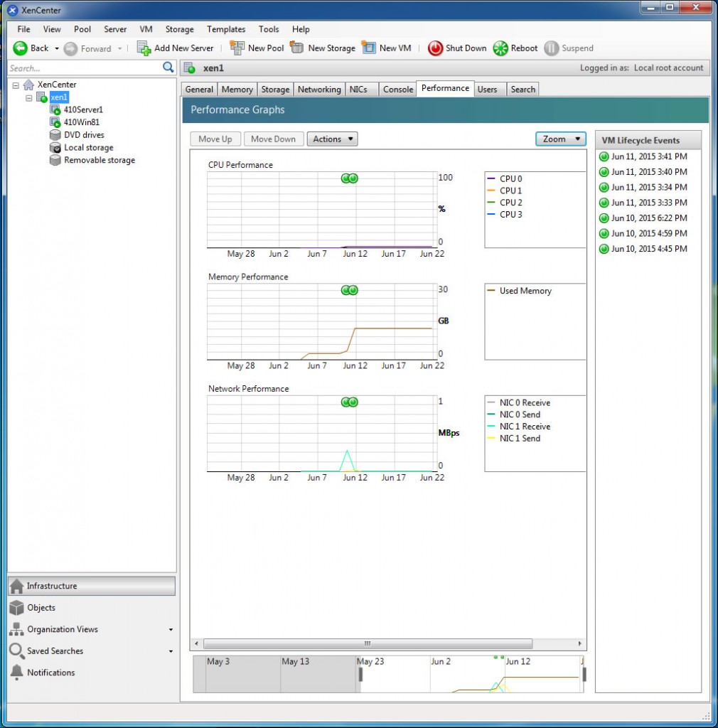Click the Move Down button

point(274,139)
